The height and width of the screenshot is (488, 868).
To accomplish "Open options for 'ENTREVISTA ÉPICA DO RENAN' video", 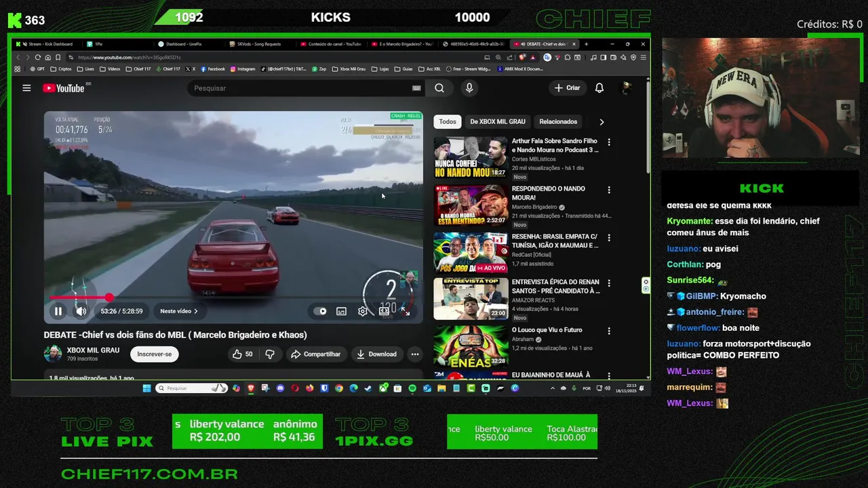I will tap(609, 283).
